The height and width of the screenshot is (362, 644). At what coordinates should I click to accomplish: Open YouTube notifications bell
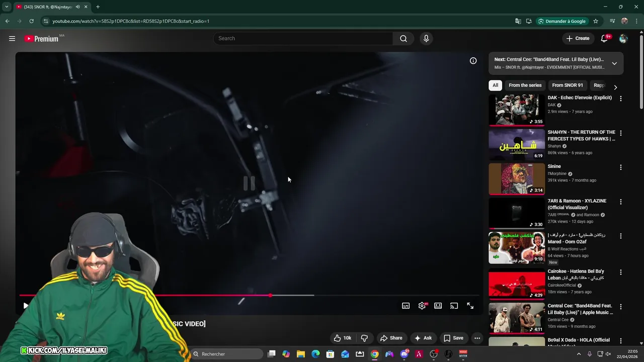click(x=604, y=38)
